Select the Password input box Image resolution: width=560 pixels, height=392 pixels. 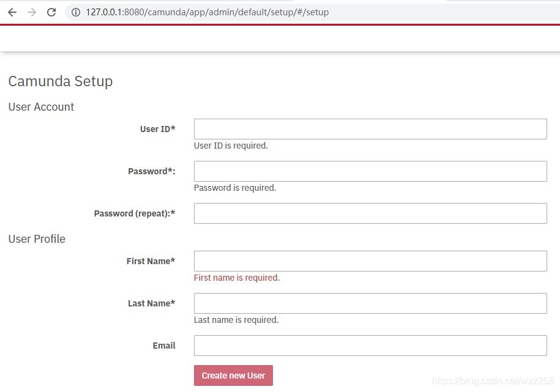[370, 171]
